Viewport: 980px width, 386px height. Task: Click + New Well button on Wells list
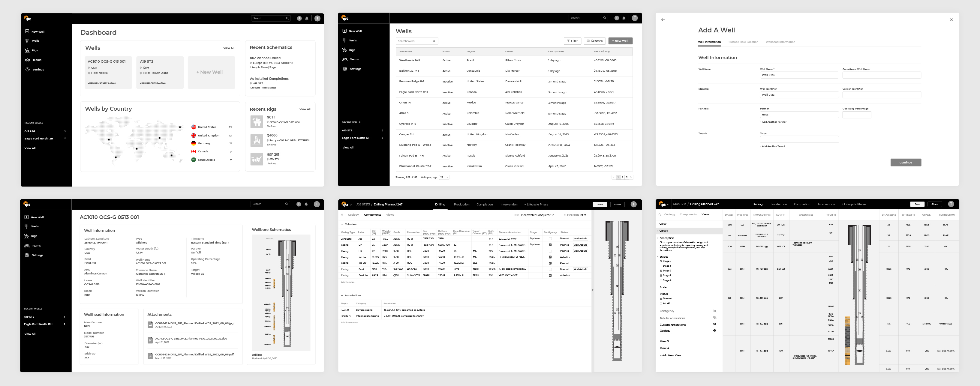coord(620,41)
